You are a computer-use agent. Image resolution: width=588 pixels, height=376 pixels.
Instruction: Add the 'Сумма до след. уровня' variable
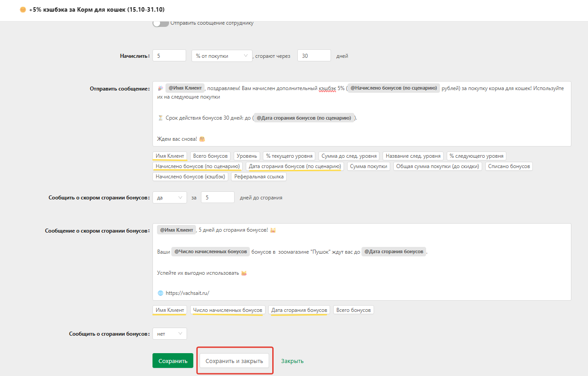click(349, 156)
